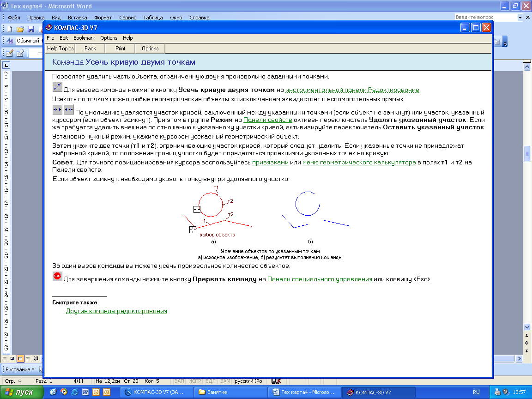Open Таблица menu in Word
Image resolution: width=532 pixels, height=399 pixels.
point(153,18)
